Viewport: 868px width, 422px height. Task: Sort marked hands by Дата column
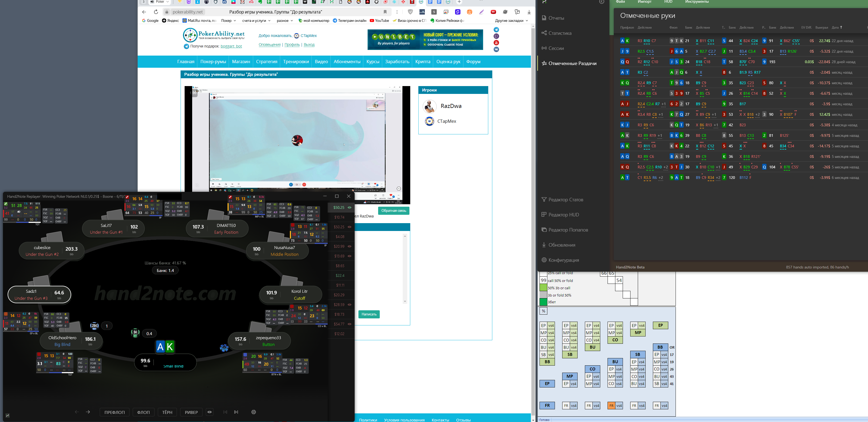[x=837, y=27]
